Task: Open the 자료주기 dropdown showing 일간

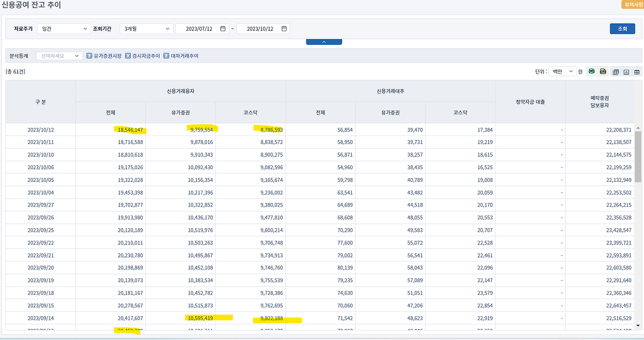Action: tap(64, 29)
